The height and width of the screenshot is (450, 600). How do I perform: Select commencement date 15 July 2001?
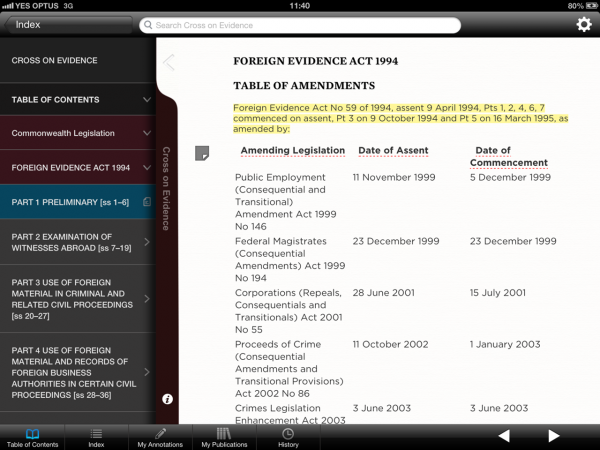[497, 293]
